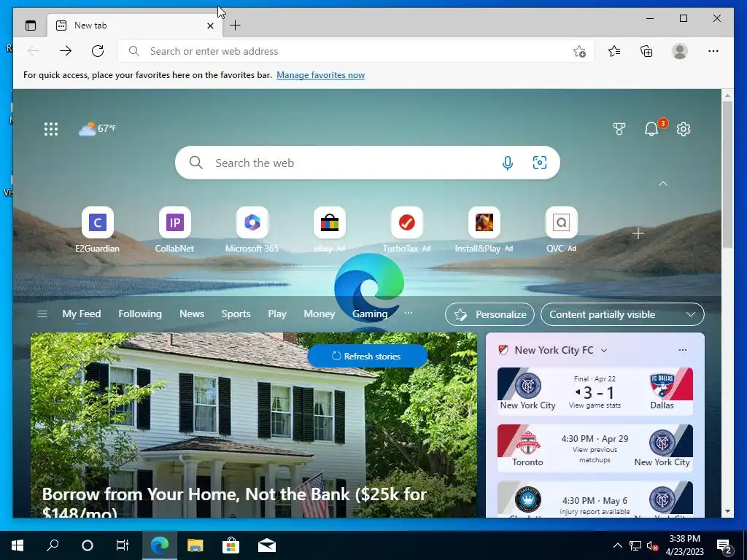This screenshot has width=747, height=560.
Task: Click the address bar search field
Action: (355, 51)
